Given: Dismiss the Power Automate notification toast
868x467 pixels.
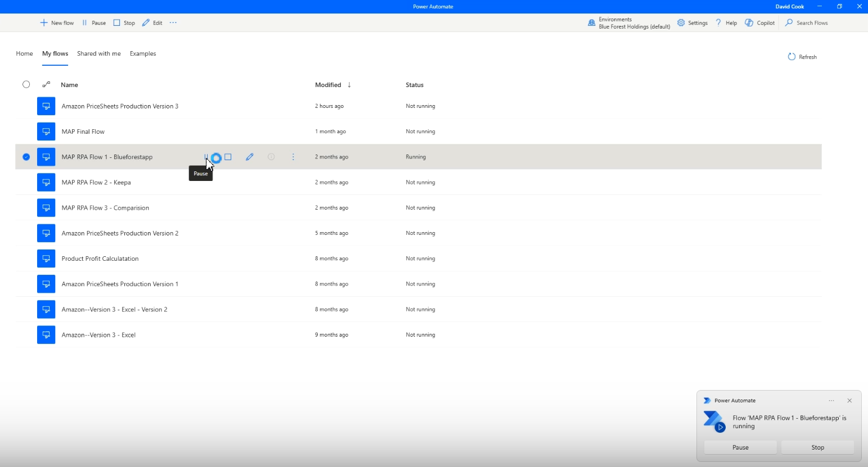Looking at the screenshot, I should click(x=849, y=401).
